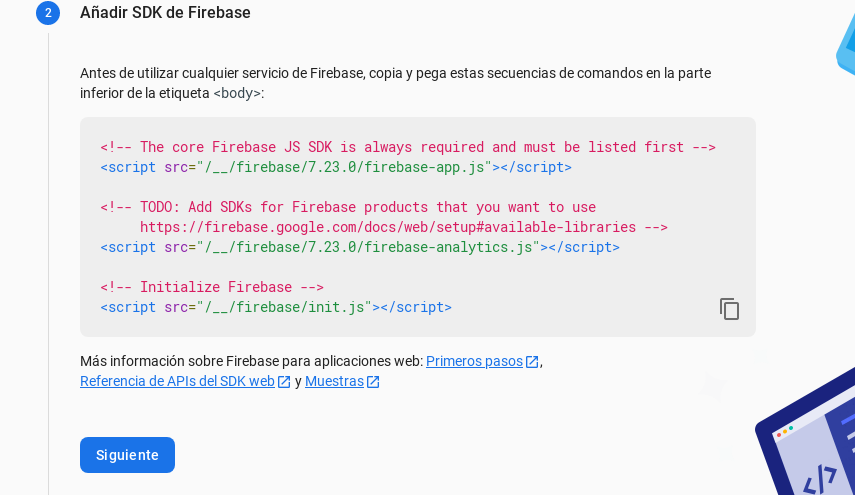Click the Initialize Firebase comment line
This screenshot has width=855, height=495.
[x=212, y=287]
